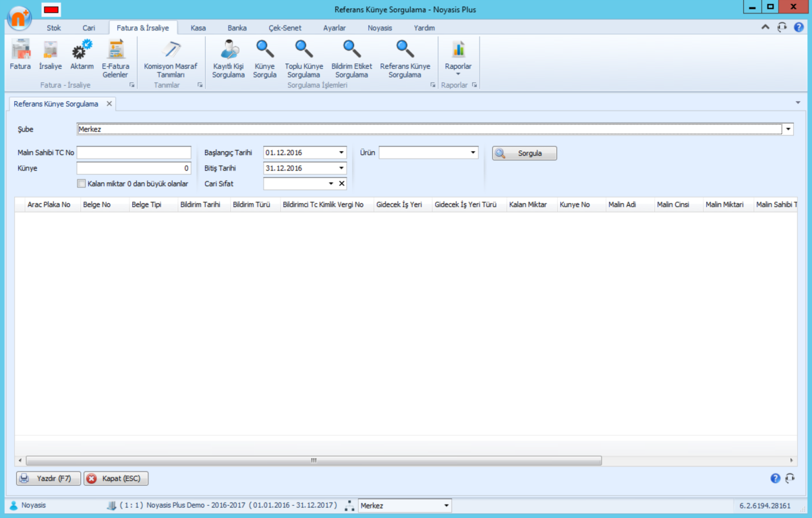The height and width of the screenshot is (518, 812).
Task: Open the Fatura invoice icon
Action: (20, 55)
